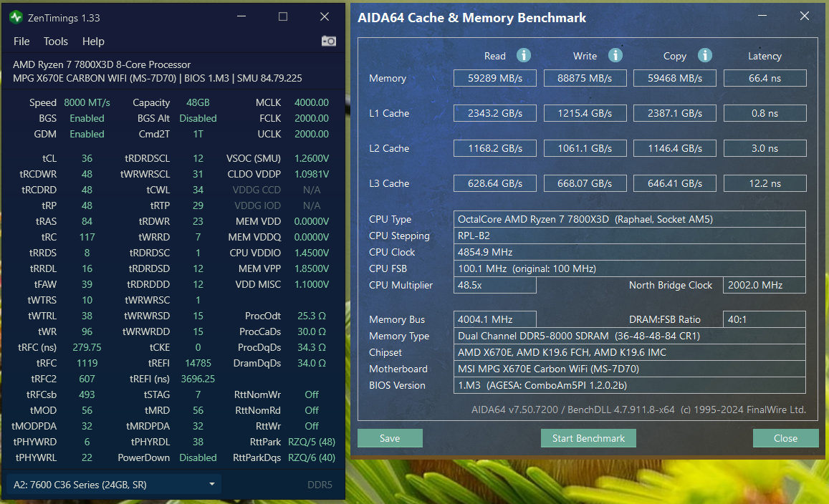The image size is (829, 504).
Task: Select L3 Cache Read value 628.64 GB/s
Action: (x=495, y=183)
